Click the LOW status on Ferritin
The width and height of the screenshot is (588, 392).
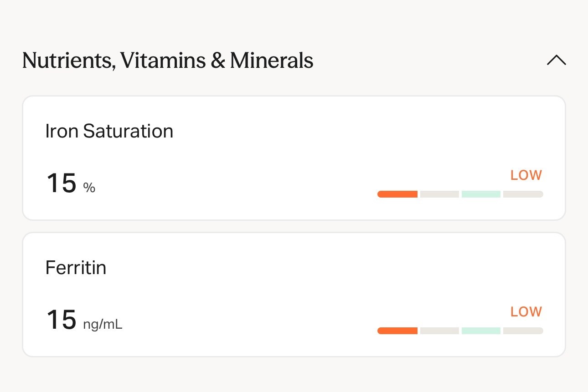pos(526,312)
